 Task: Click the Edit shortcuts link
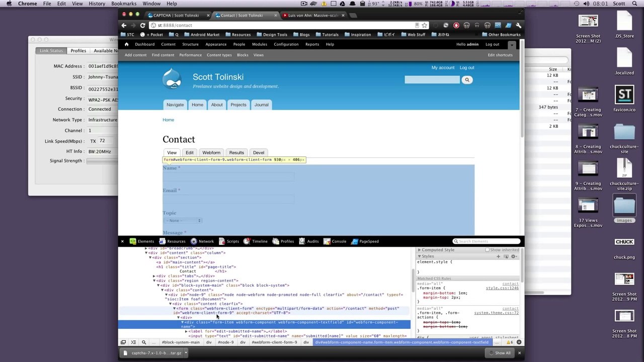[x=500, y=55]
